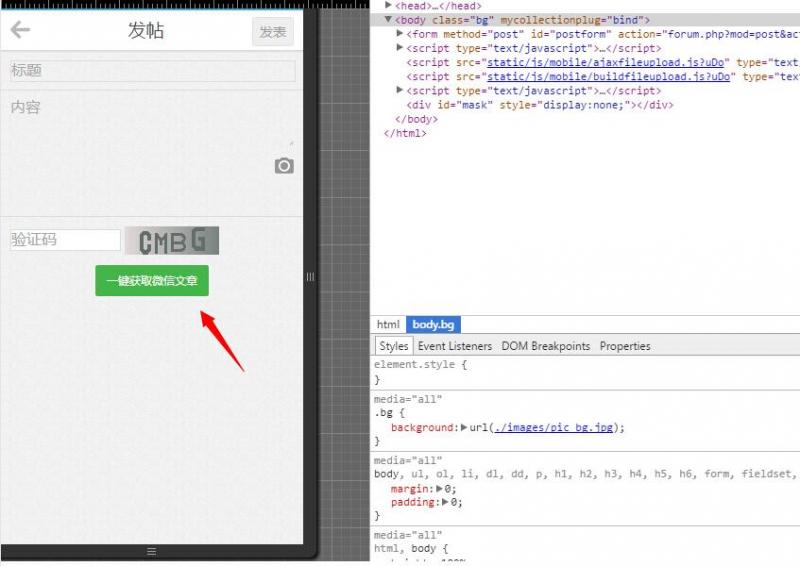
Task: Click the back arrow icon in header
Action: [x=20, y=30]
